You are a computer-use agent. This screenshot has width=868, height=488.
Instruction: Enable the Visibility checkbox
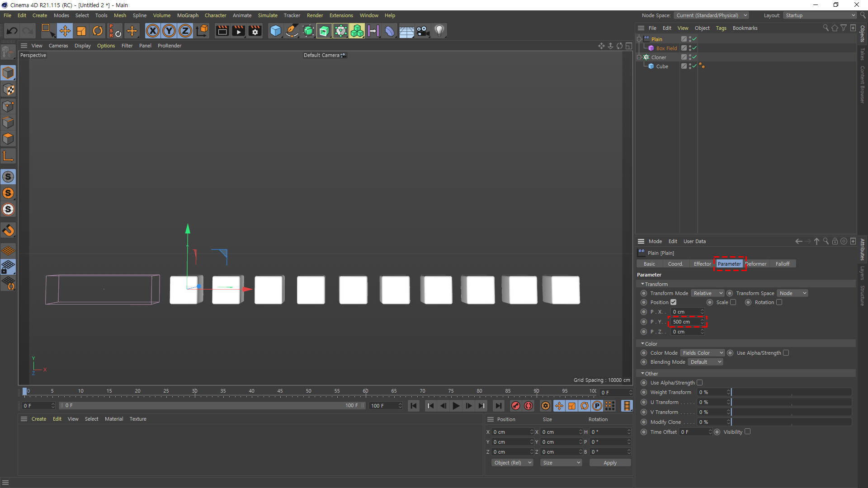coord(748,432)
